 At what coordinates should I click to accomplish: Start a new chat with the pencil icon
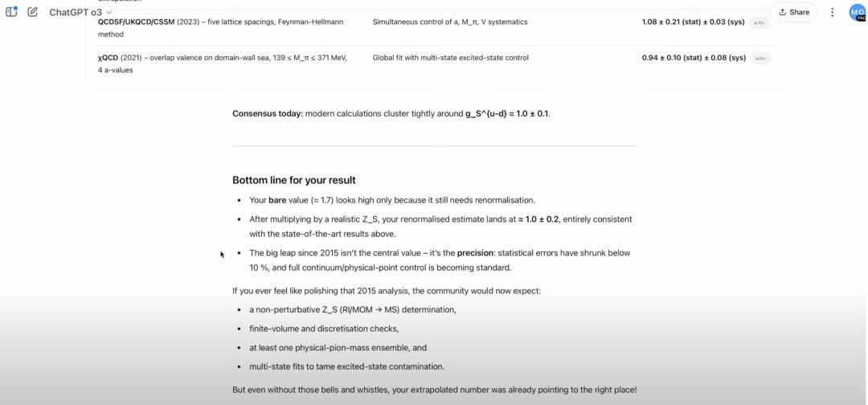[32, 12]
